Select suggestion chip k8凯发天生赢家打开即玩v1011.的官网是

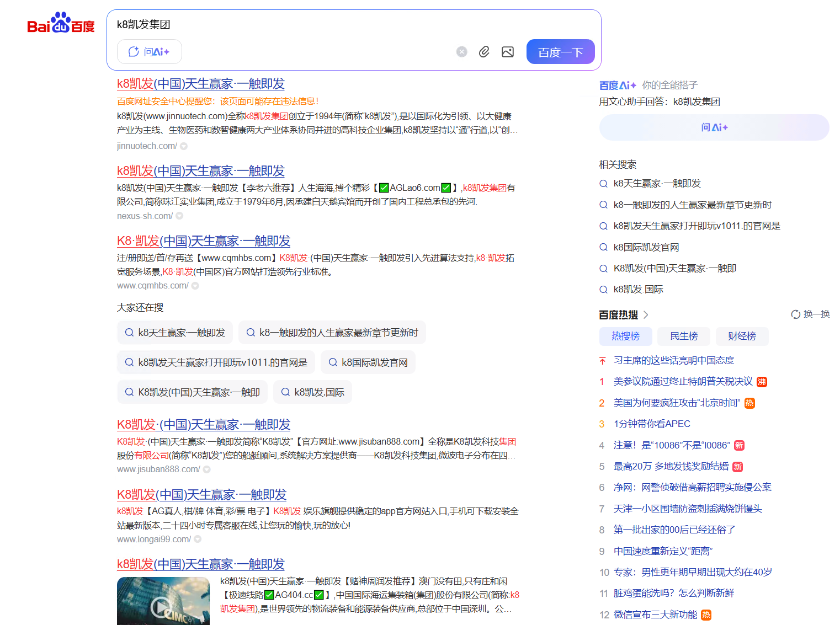216,362
